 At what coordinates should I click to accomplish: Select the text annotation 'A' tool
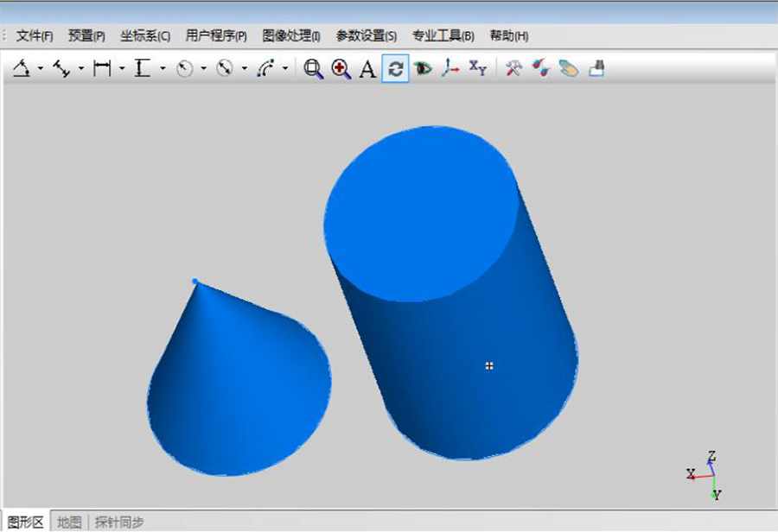click(367, 69)
